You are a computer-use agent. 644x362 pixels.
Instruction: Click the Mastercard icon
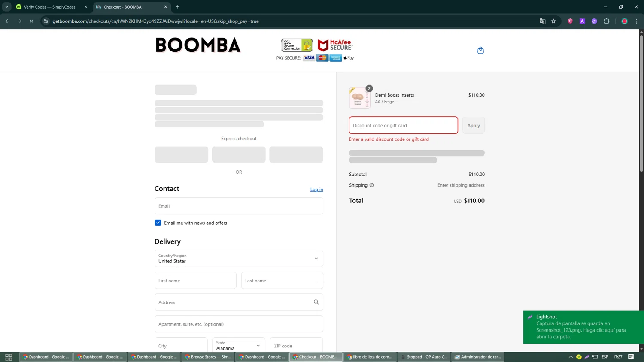(x=322, y=58)
